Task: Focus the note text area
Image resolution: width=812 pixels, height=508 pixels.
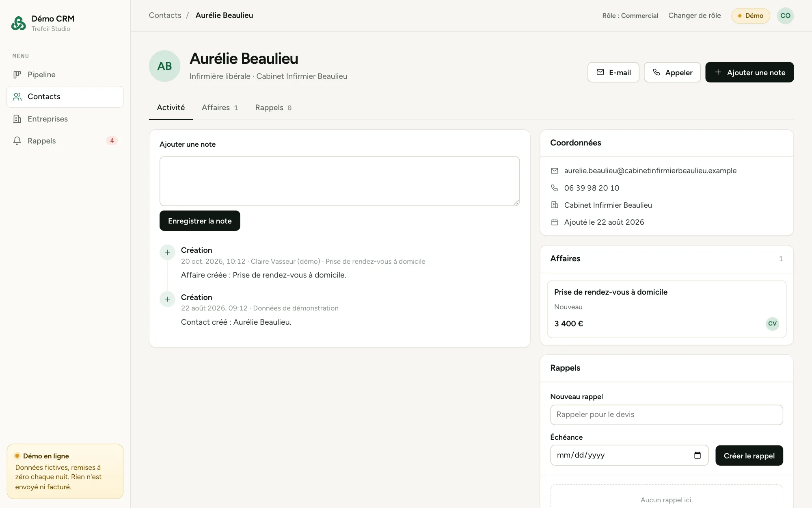Action: coord(339,181)
